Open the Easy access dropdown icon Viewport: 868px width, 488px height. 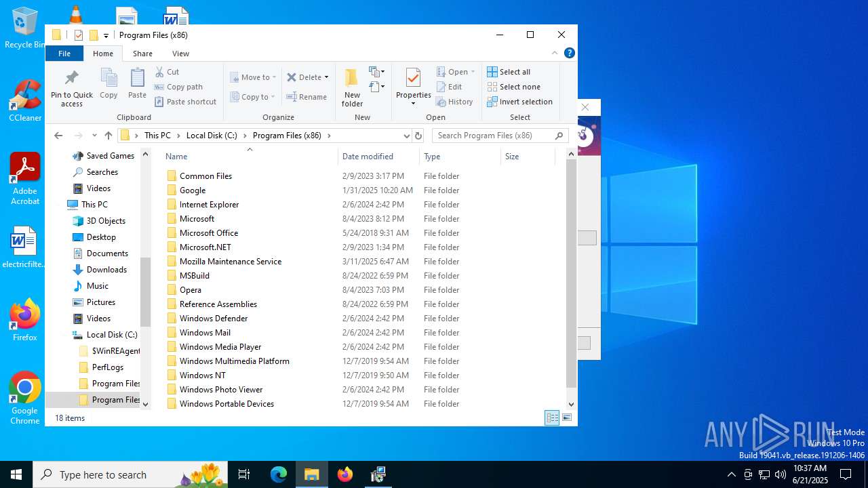click(x=377, y=87)
